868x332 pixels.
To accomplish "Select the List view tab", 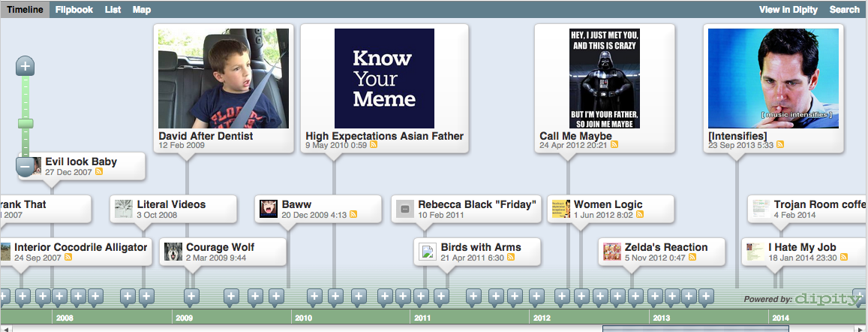I will pyautogui.click(x=113, y=10).
